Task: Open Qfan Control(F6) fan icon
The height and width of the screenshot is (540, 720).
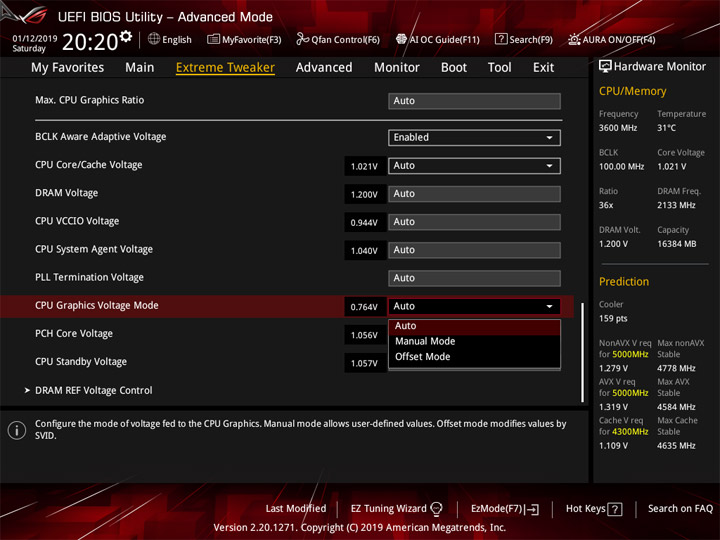Action: 302,39
